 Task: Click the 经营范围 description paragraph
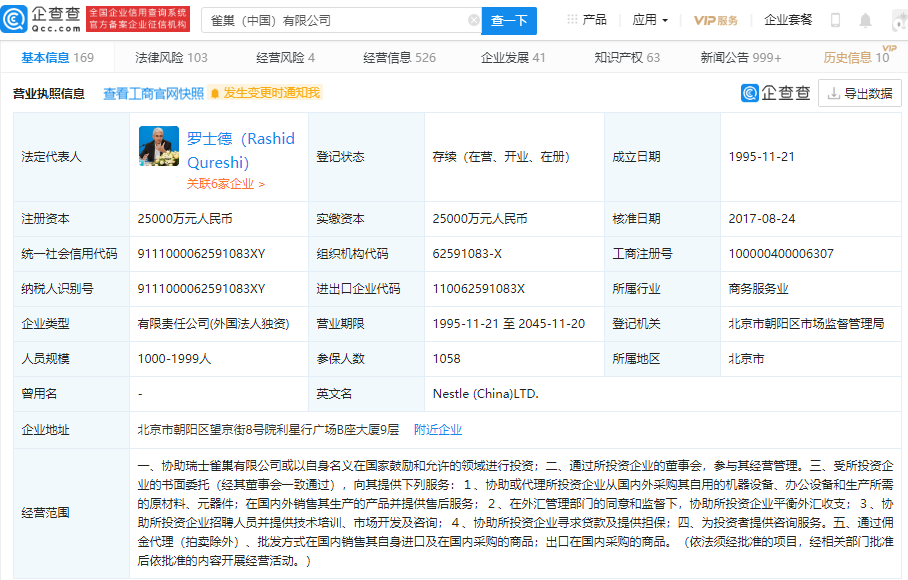point(515,513)
